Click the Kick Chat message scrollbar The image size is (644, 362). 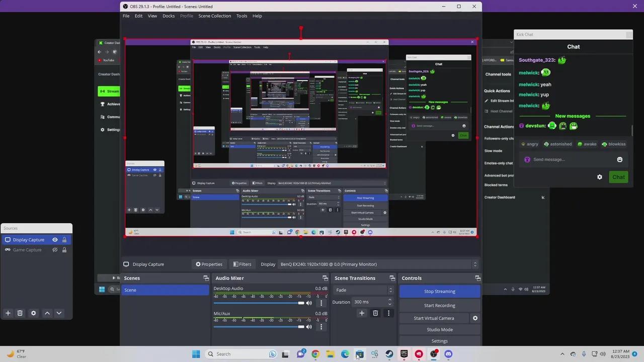632,130
